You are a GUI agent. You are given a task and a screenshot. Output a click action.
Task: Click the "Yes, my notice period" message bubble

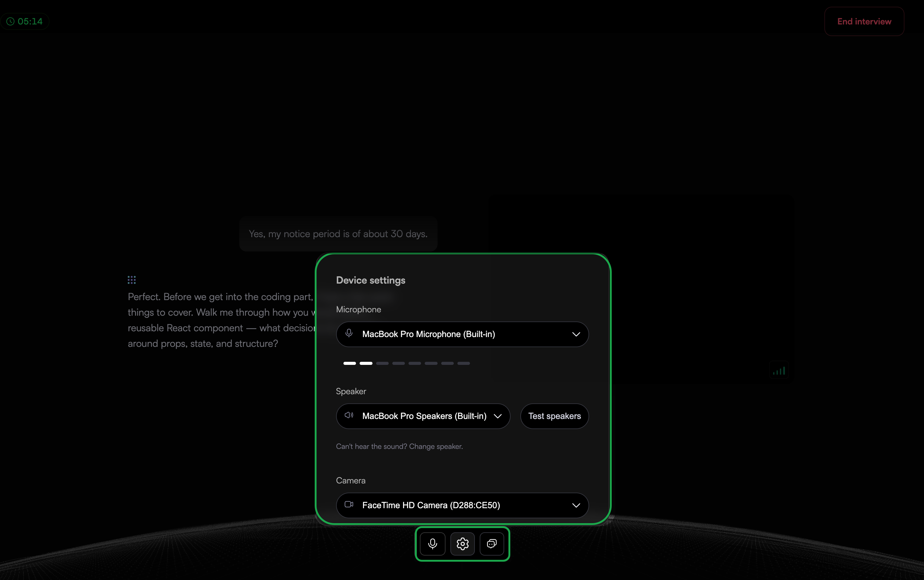point(338,233)
